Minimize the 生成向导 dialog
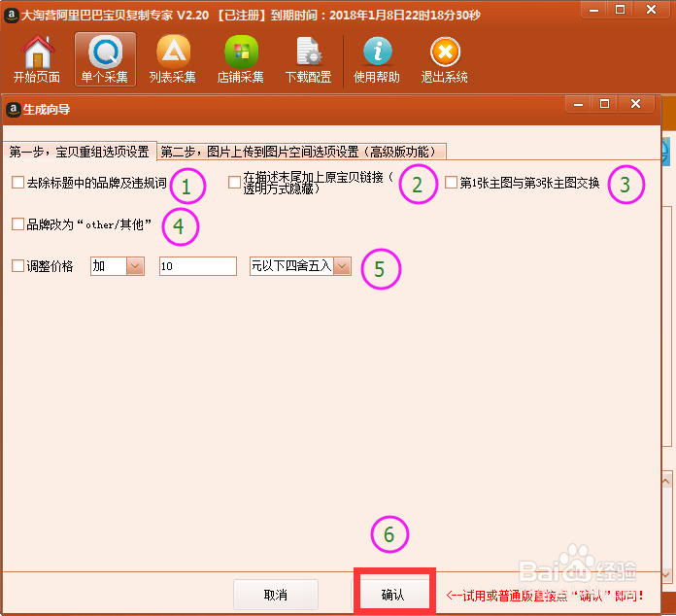Image resolution: width=676 pixels, height=616 pixels. pyautogui.click(x=579, y=104)
